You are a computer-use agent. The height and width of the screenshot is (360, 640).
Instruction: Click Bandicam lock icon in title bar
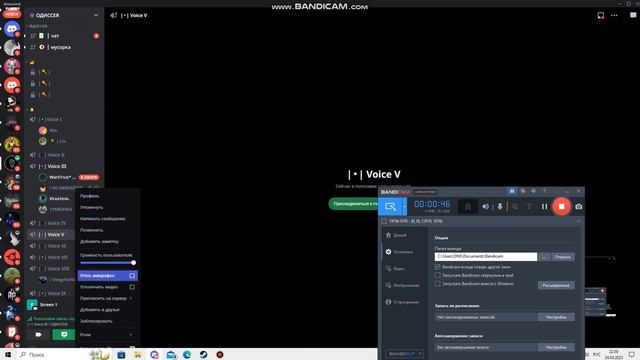click(511, 191)
